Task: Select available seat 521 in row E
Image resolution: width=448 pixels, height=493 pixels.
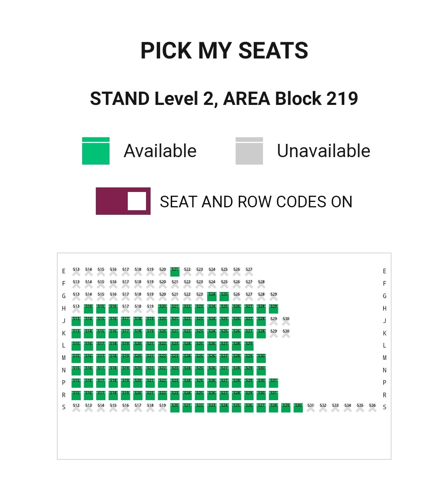Action: [x=175, y=272]
